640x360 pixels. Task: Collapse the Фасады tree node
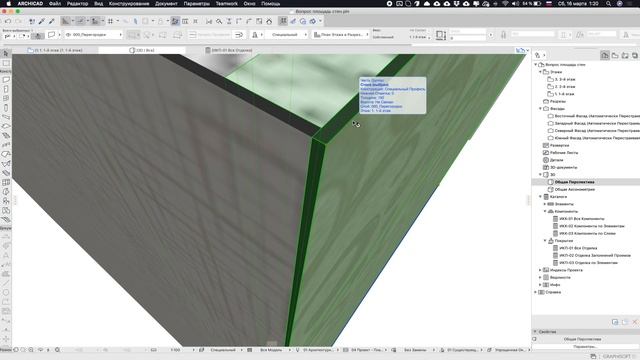(540, 109)
